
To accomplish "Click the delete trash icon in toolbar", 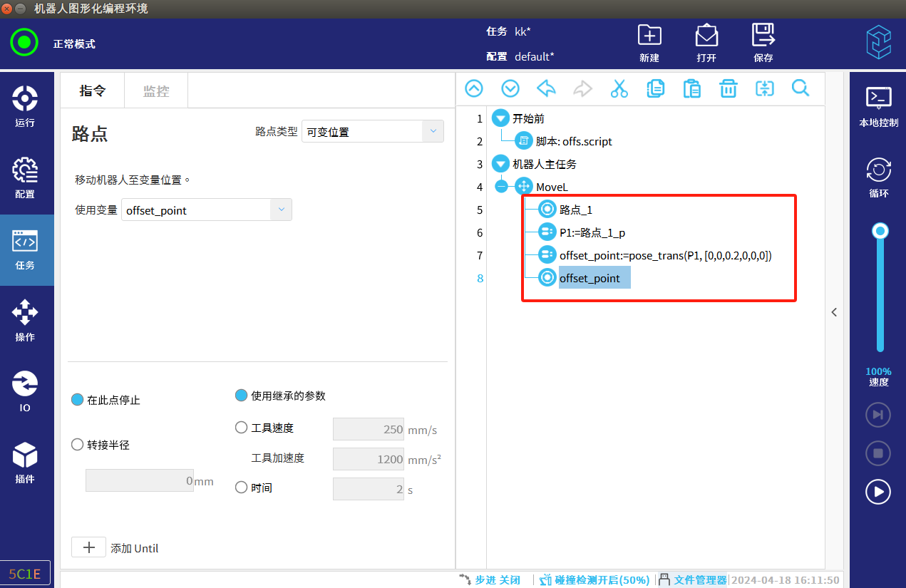I will (728, 88).
